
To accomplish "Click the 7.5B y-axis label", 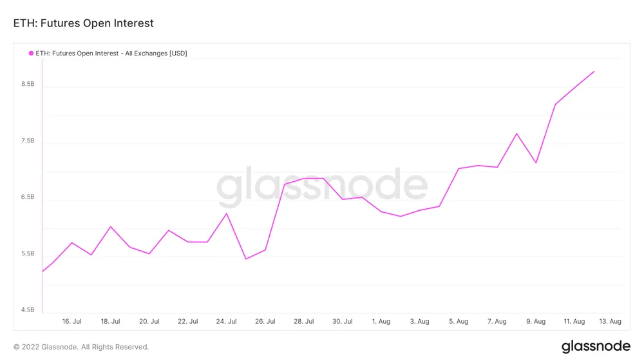I will [28, 141].
